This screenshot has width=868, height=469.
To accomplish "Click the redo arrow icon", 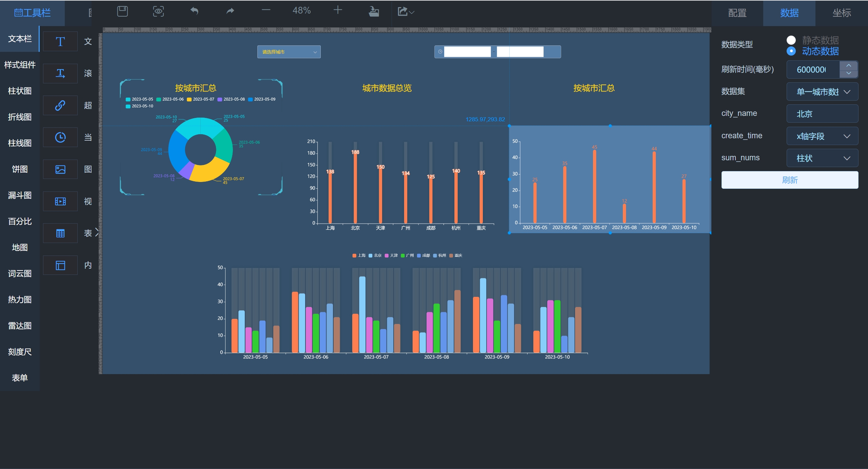I will pyautogui.click(x=230, y=11).
